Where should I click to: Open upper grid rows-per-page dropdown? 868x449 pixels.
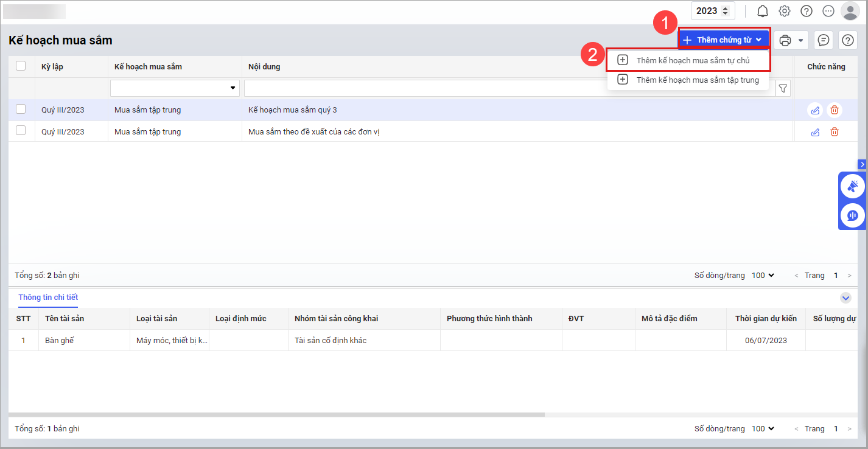click(763, 276)
